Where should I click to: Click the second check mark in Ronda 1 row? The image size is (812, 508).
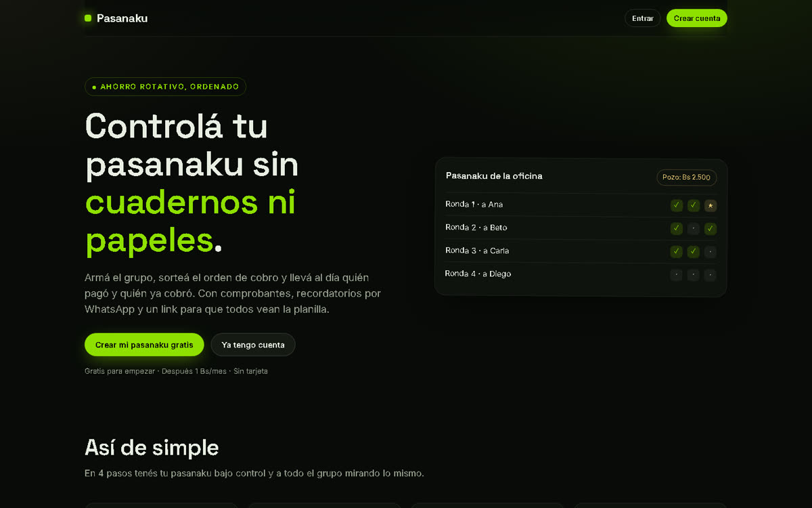coord(694,205)
